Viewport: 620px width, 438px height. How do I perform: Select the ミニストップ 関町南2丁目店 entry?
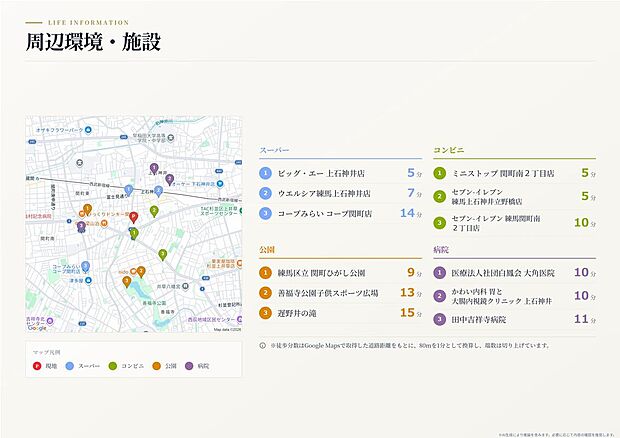click(514, 173)
